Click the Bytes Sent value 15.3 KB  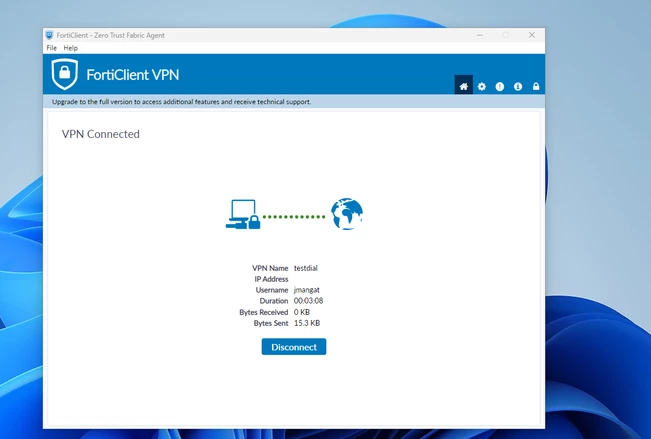pos(307,323)
